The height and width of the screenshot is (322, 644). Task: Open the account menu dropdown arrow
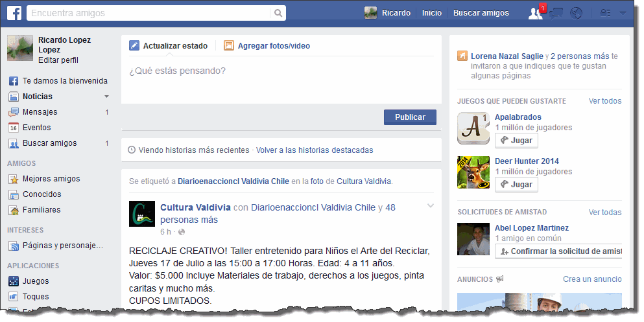click(623, 13)
